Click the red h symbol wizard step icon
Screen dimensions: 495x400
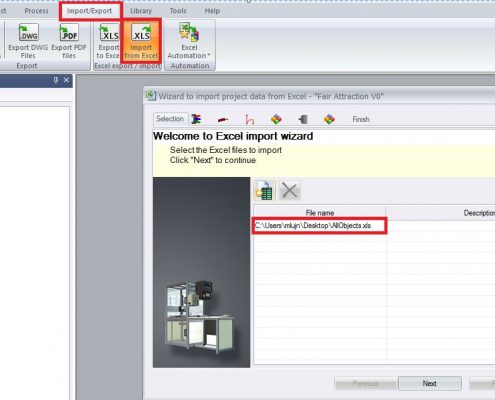[250, 119]
